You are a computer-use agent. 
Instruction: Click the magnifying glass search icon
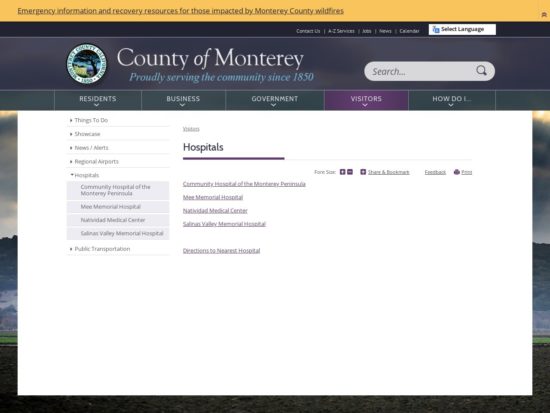(481, 71)
